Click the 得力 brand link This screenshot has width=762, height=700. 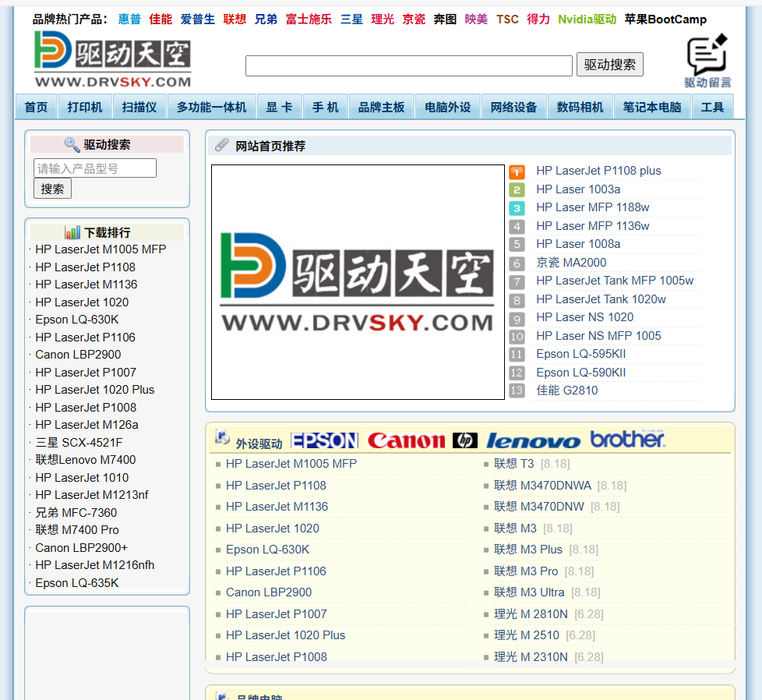pyautogui.click(x=538, y=19)
